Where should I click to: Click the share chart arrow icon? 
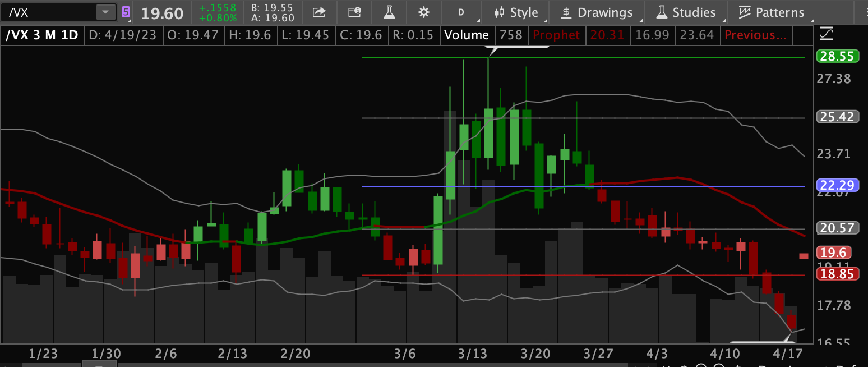[x=319, y=12]
